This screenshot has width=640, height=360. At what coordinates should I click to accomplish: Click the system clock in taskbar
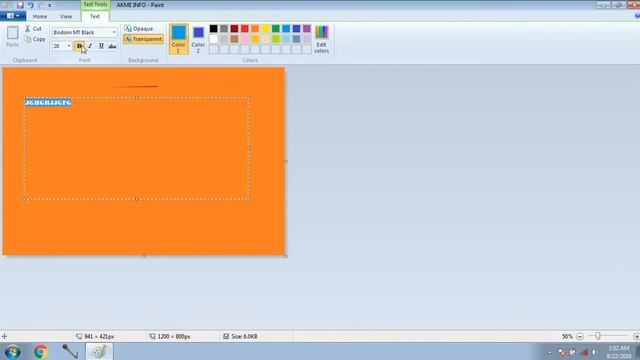(x=619, y=352)
